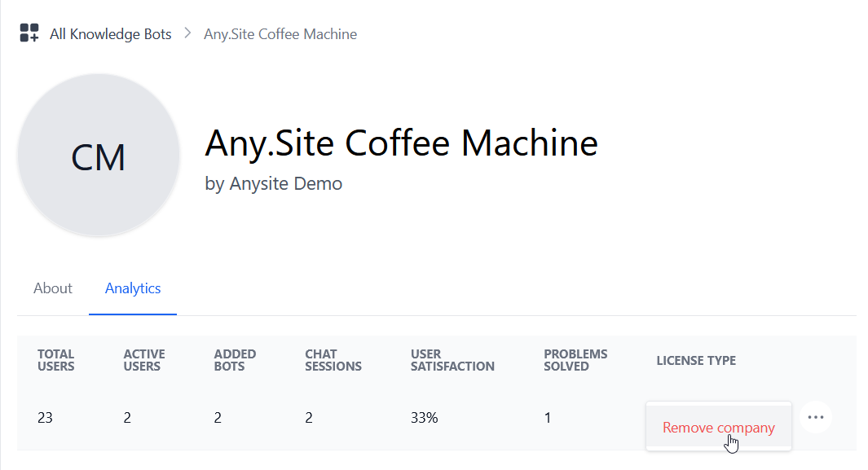Click the All Knowledge Bots grid icon
The height and width of the screenshot is (470, 868).
tap(29, 33)
